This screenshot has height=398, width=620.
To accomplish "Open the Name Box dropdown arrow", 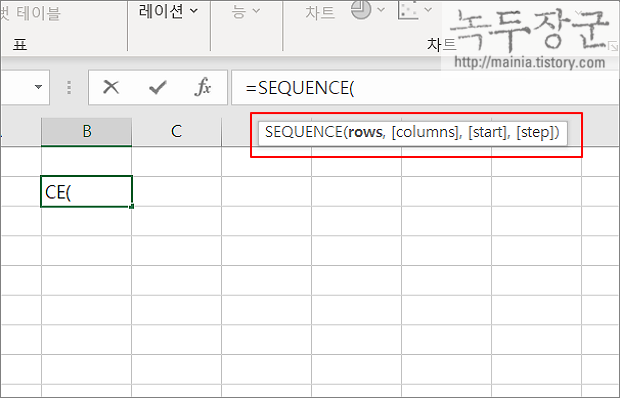I will click(x=38, y=87).
